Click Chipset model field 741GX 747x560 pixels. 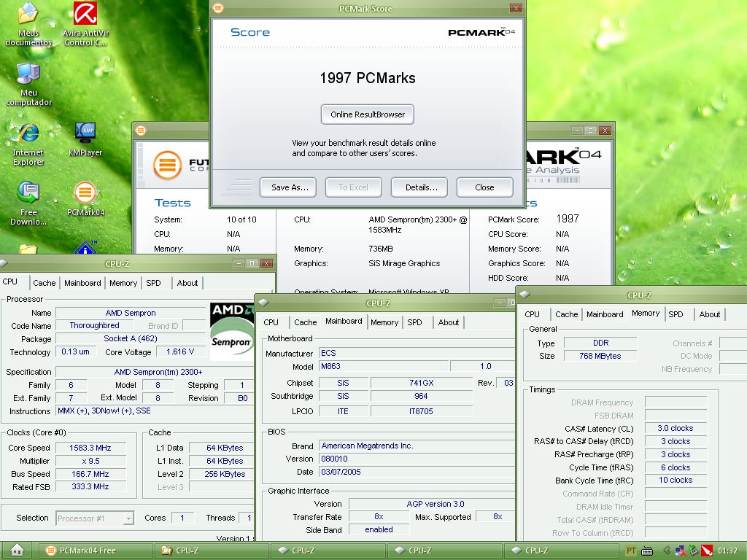point(421,383)
